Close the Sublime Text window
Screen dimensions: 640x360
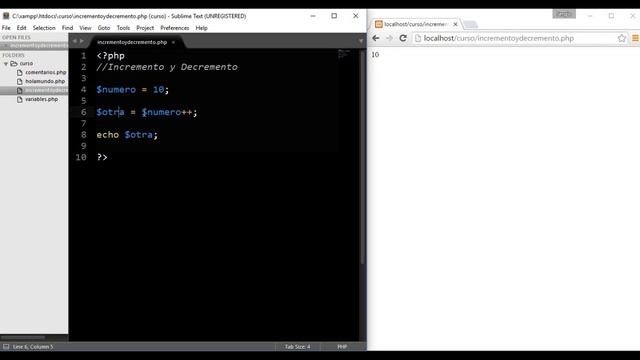356,16
